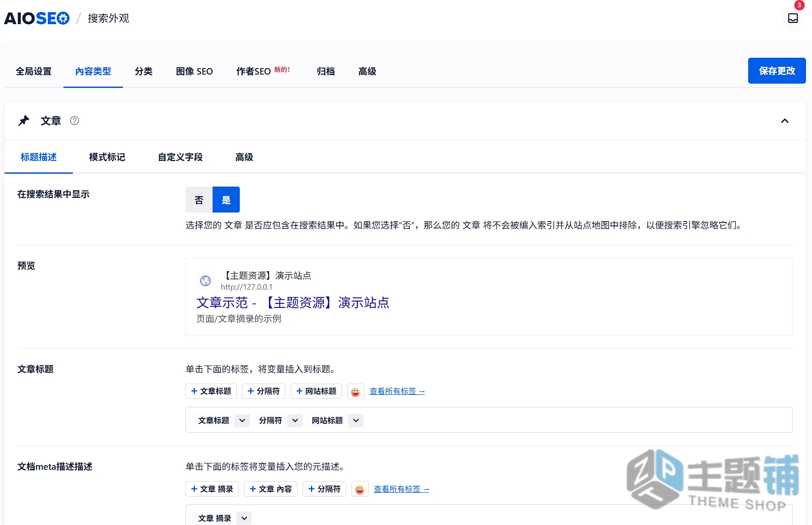Insert the 文章 内容 tag
The width and height of the screenshot is (812, 525).
pyautogui.click(x=271, y=489)
